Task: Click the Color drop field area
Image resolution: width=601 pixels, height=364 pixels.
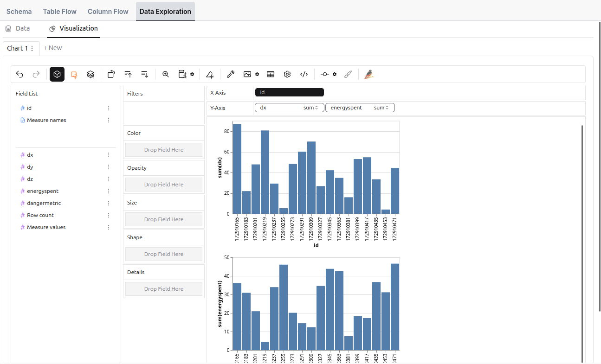Action: (x=163, y=150)
